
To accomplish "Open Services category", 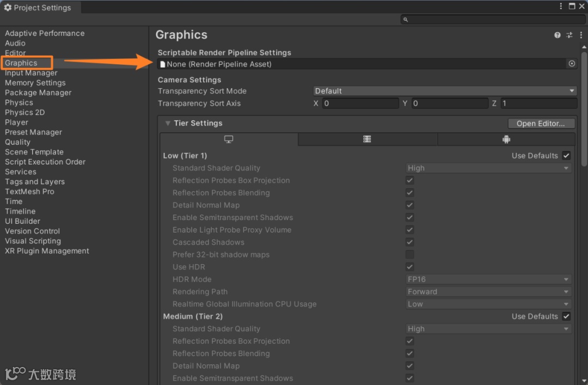I will coord(21,172).
